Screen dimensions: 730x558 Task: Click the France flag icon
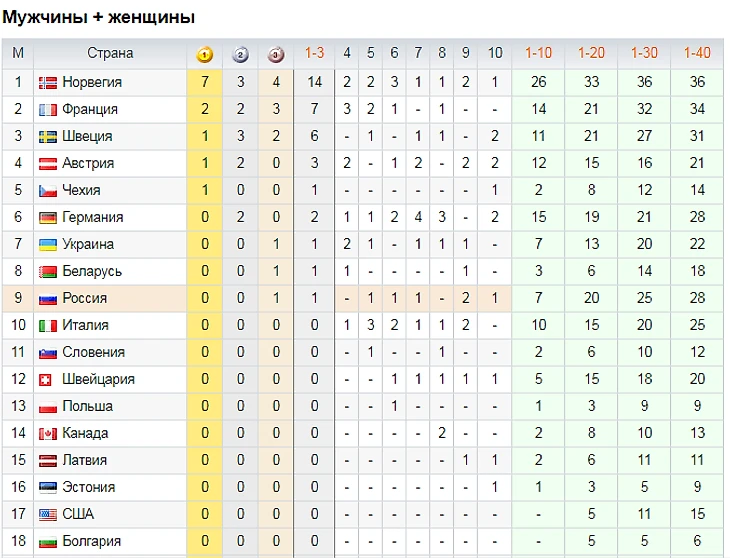tap(47, 110)
